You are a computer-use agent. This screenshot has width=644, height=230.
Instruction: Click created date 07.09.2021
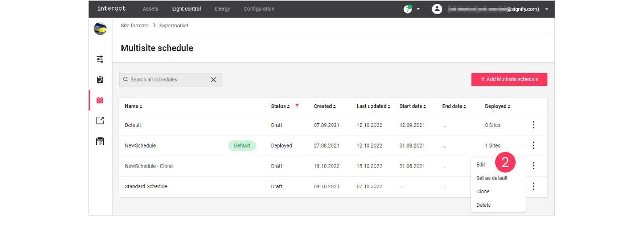(327, 125)
